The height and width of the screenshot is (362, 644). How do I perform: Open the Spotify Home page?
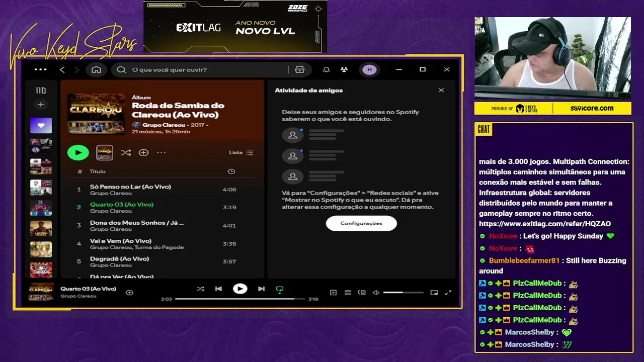tap(96, 69)
